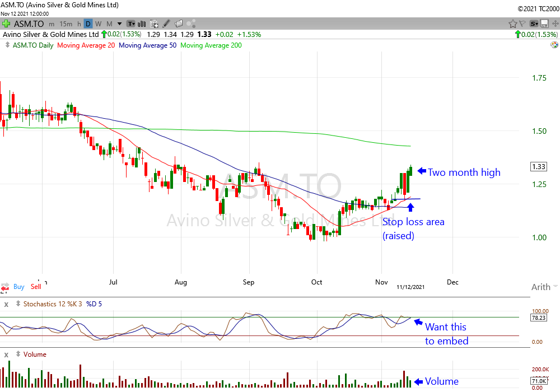Click reorder arrows beside Stochastics label
This screenshot has height=392, width=560.
coord(18,304)
